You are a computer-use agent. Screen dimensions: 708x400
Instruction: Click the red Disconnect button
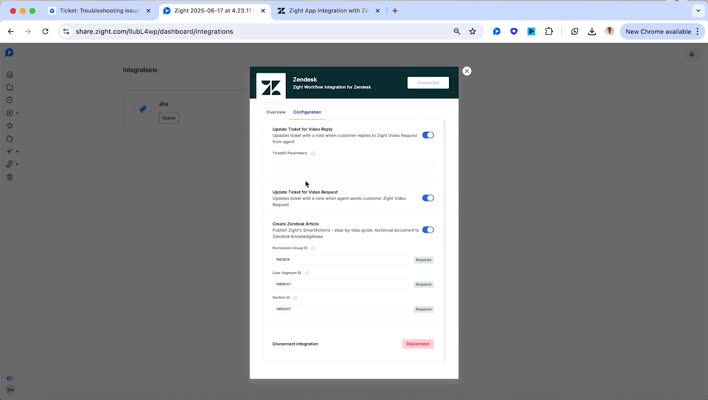click(418, 344)
